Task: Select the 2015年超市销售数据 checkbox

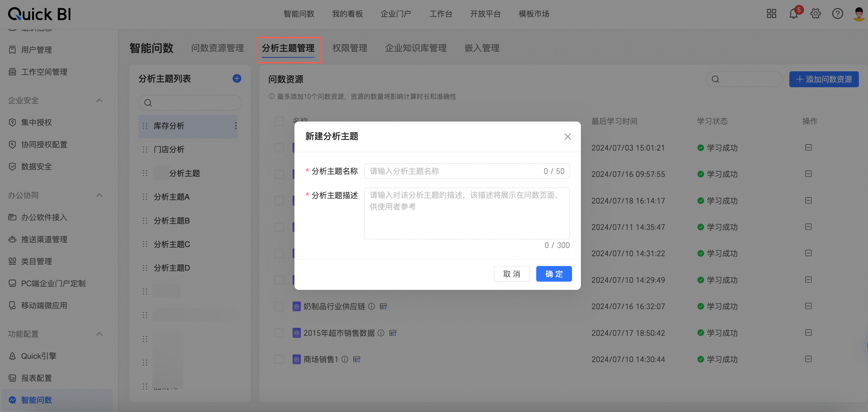Action: [x=279, y=333]
